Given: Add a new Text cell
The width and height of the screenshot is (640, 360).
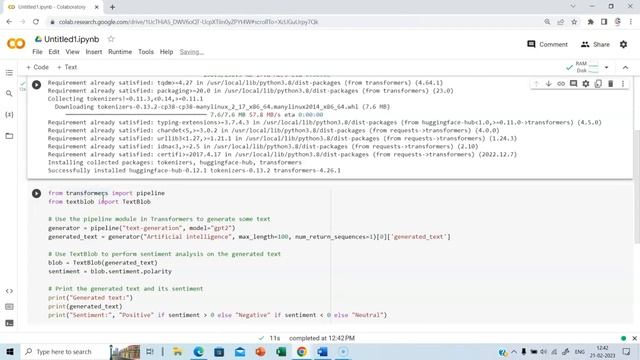Looking at the screenshot, I should pyautogui.click(x=67, y=67).
